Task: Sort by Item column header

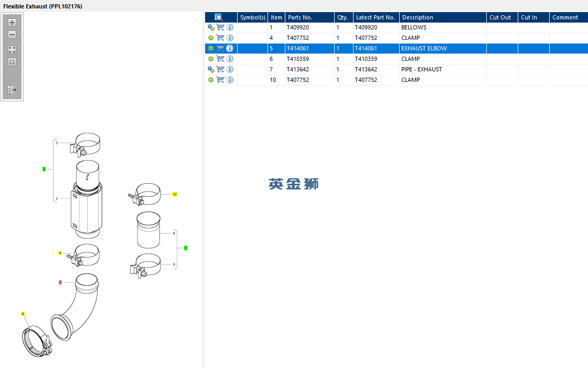Action: (x=276, y=17)
